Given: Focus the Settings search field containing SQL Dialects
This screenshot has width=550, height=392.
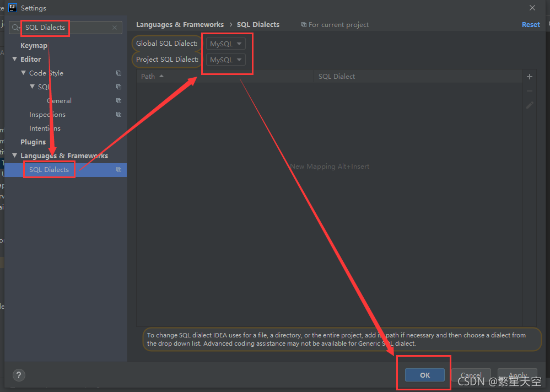Looking at the screenshot, I should point(66,28).
